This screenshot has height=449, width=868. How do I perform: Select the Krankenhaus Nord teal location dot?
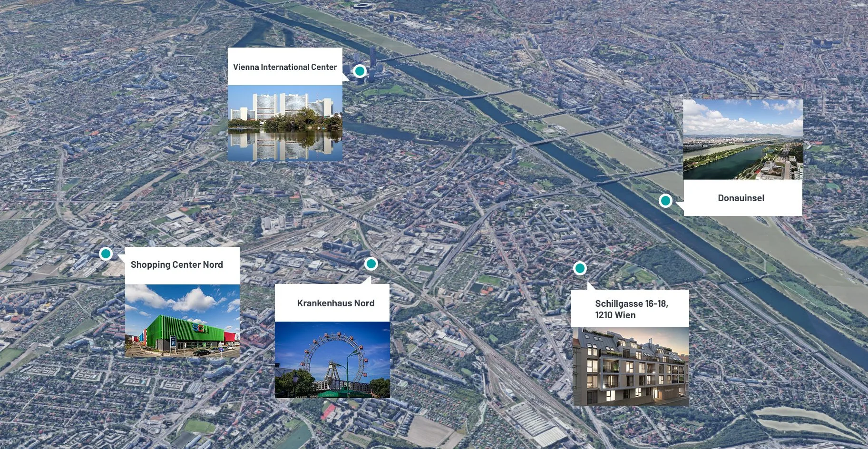coord(371,264)
